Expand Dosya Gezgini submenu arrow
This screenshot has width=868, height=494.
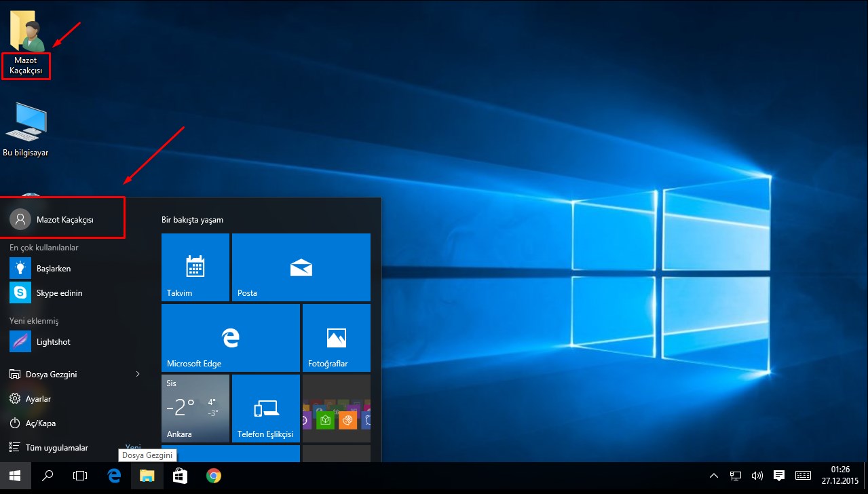click(138, 374)
